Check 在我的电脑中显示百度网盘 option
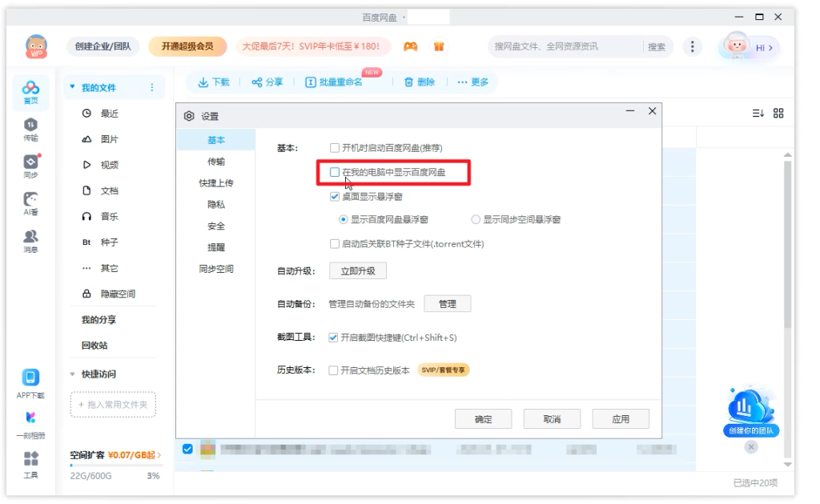The width and height of the screenshot is (820, 504). [335, 172]
